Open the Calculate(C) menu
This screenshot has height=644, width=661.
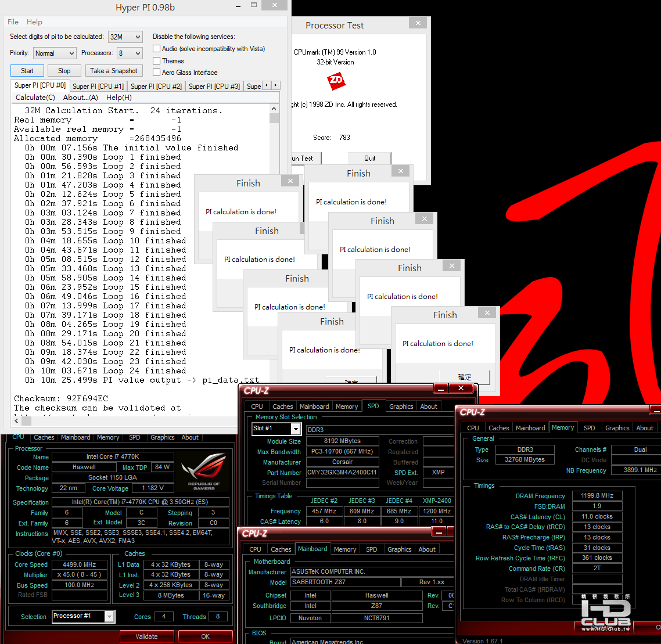pos(35,98)
